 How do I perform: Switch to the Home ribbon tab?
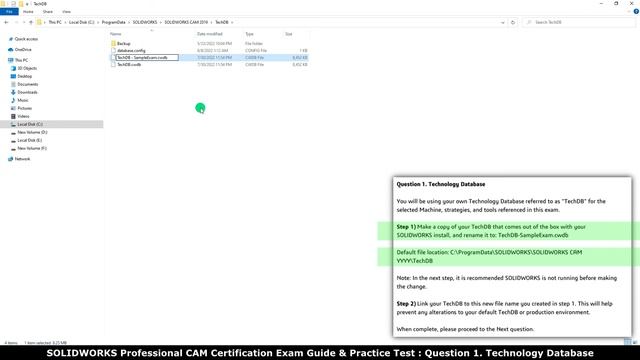tap(28, 12)
